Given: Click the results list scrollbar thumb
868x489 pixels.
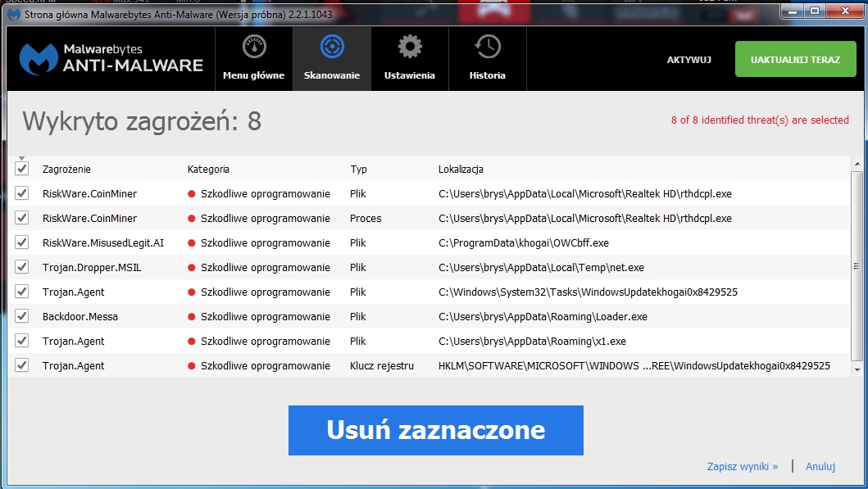Looking at the screenshot, I should pos(857,266).
